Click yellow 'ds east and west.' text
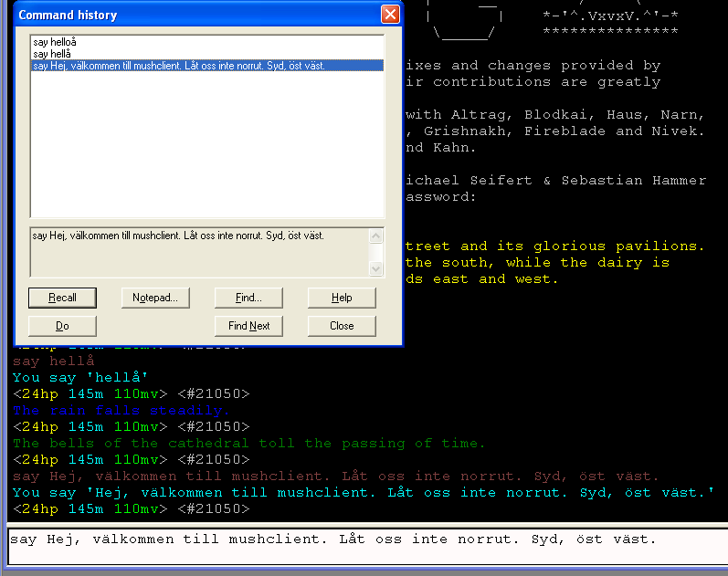This screenshot has width=728, height=576. (x=481, y=279)
